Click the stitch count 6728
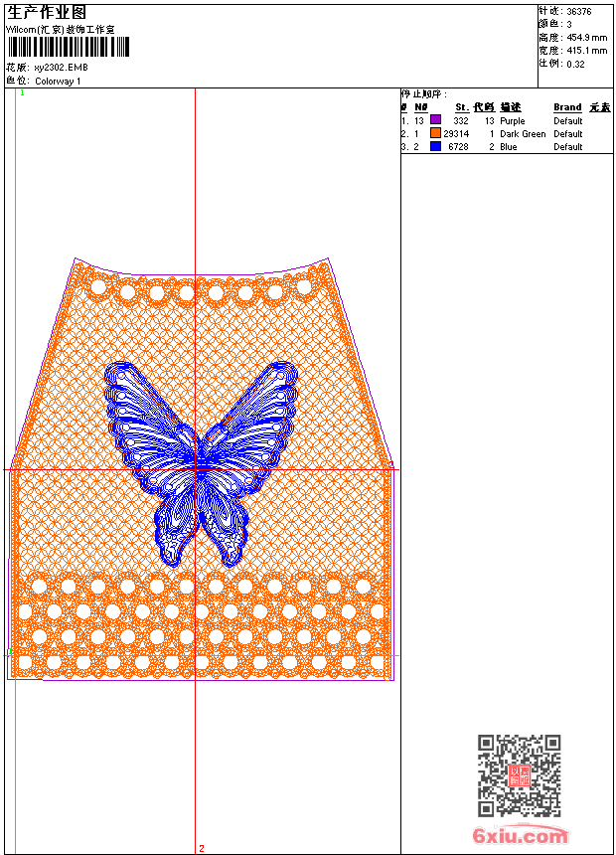Screen dimensions: 616x855 coord(458,147)
